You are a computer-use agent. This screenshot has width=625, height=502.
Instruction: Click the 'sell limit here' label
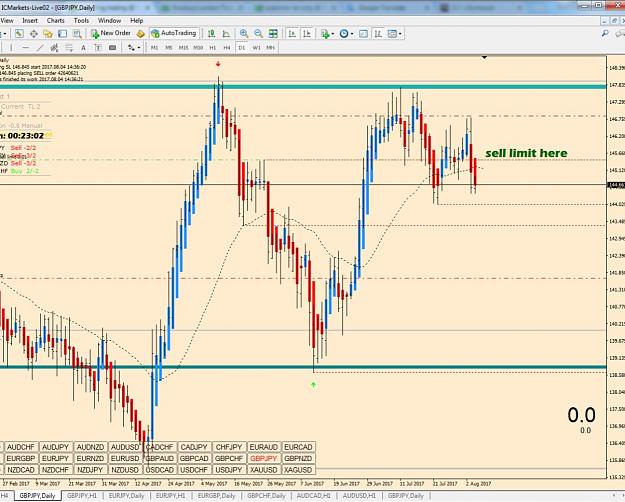pos(526,153)
